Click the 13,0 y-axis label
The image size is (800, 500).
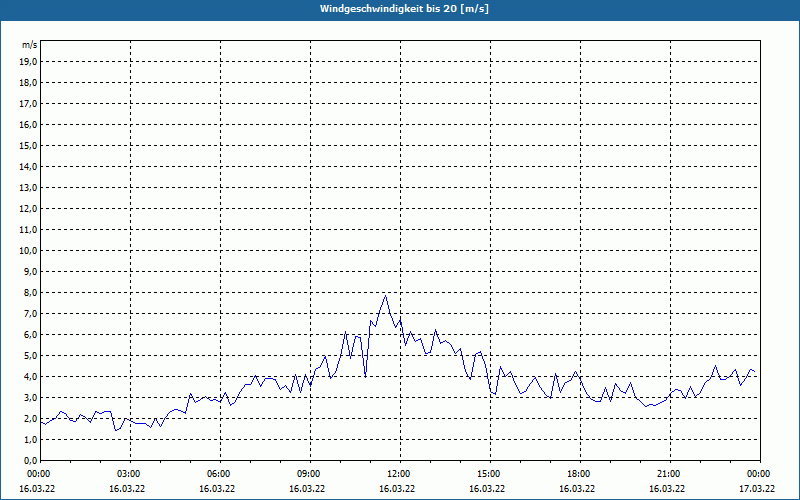tap(28, 188)
